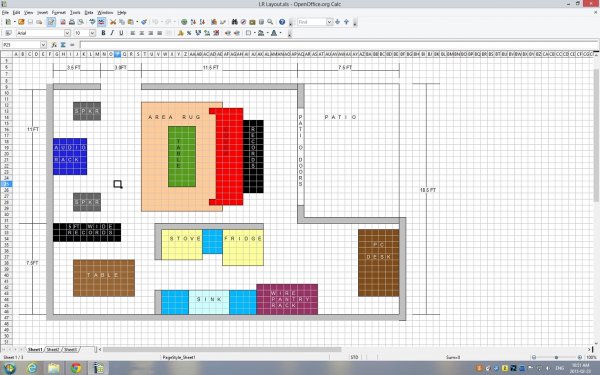Expand the font size dropdown
Viewport: 600px width, 375px height.
click(92, 33)
